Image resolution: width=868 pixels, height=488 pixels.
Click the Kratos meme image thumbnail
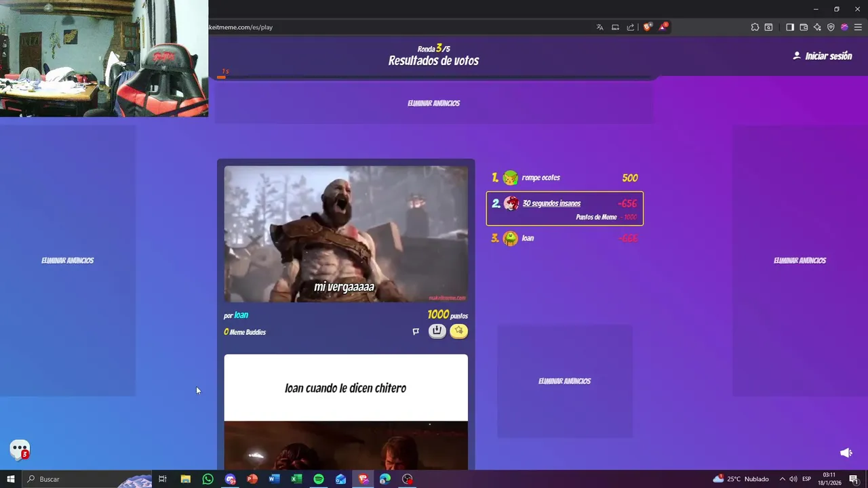pyautogui.click(x=346, y=234)
